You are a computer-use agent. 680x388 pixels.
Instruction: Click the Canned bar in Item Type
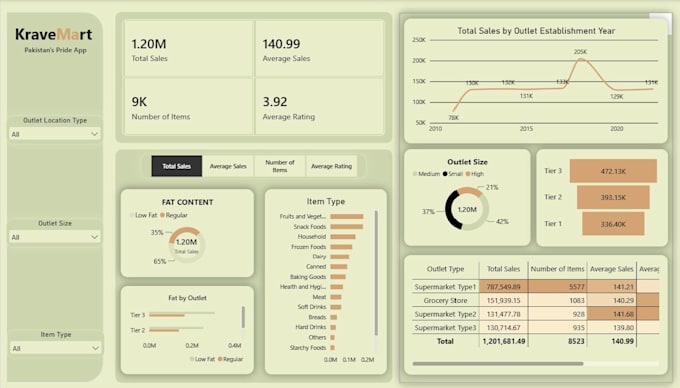339,267
